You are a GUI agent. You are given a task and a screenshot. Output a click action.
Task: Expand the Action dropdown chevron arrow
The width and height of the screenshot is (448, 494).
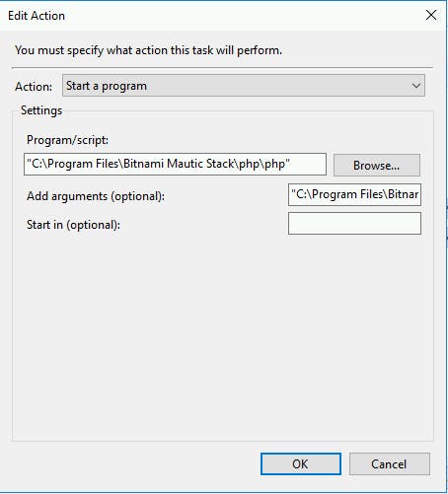416,86
